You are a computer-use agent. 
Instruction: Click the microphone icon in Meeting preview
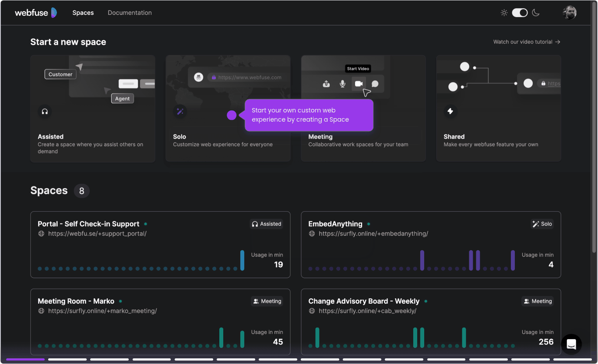(343, 84)
